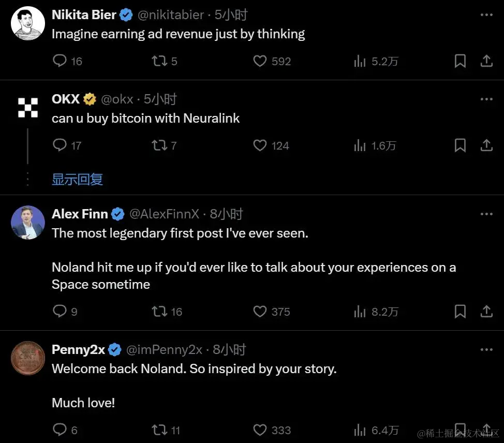Reply to Alex Finn's tweet
This screenshot has width=504, height=443.
coord(61,312)
